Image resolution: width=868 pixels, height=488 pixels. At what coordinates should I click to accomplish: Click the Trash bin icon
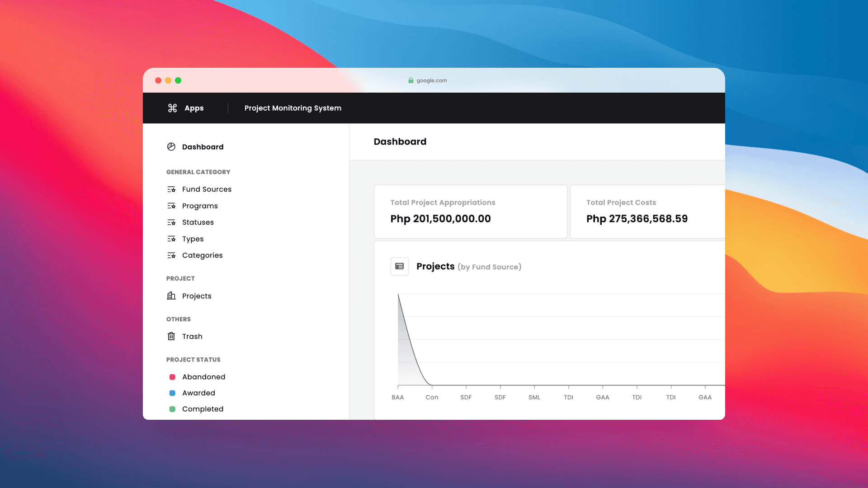tap(171, 336)
